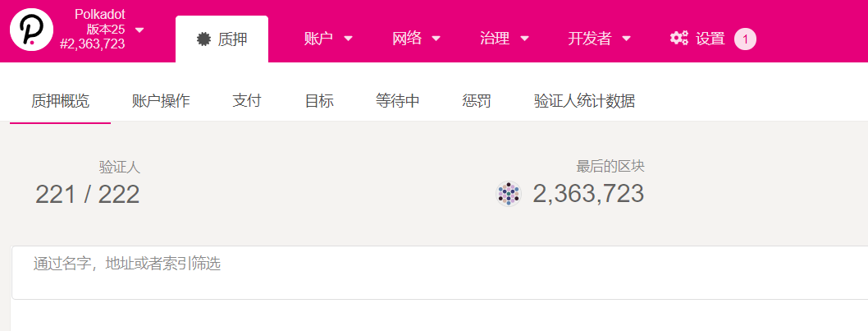Expand the Polkadot network selector arrow
The height and width of the screenshot is (331, 868).
click(x=139, y=30)
